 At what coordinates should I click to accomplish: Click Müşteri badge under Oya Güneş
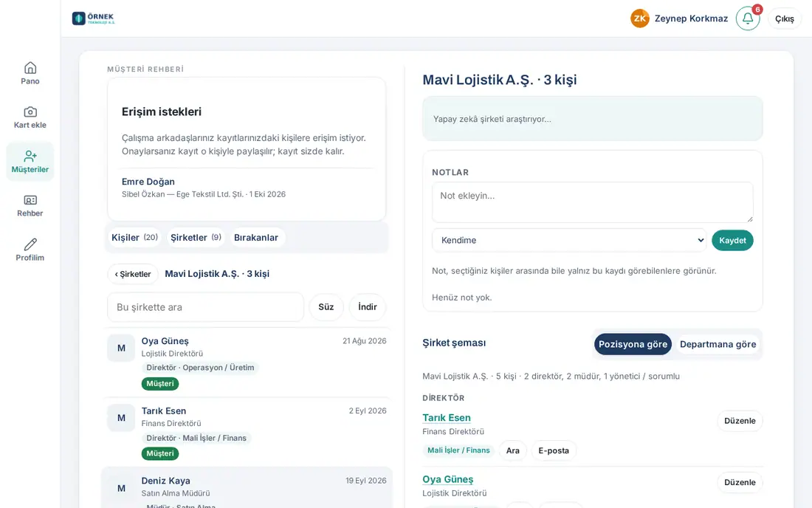[x=160, y=384]
